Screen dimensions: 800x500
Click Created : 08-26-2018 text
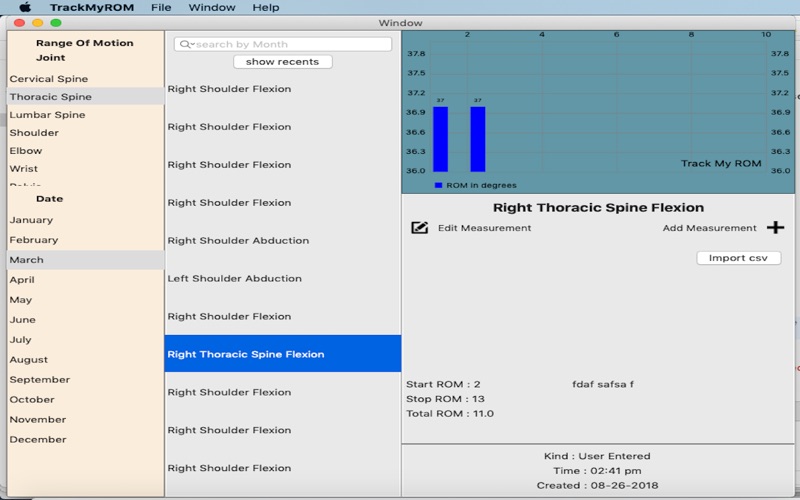coord(597,486)
